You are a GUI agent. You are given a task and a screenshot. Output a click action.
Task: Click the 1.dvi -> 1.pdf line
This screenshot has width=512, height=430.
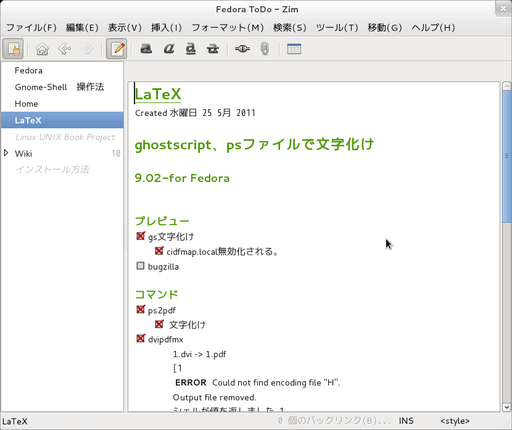[x=199, y=354]
